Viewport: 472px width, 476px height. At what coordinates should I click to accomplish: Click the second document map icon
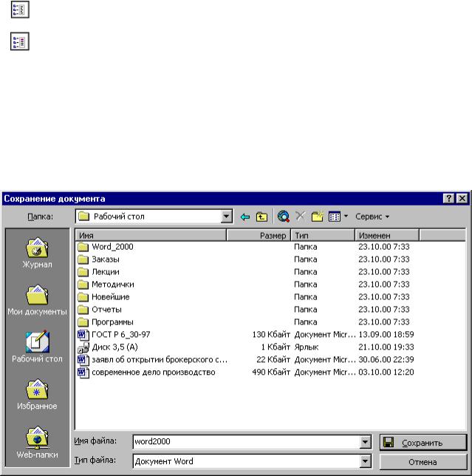point(20,41)
